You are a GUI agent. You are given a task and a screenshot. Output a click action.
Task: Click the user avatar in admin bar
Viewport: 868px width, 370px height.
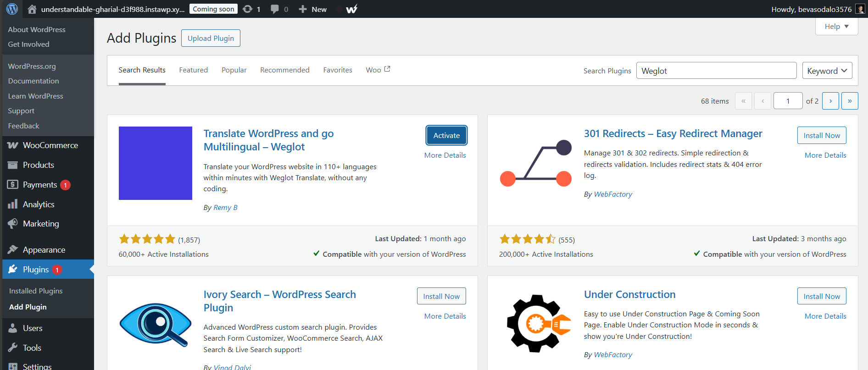click(860, 9)
